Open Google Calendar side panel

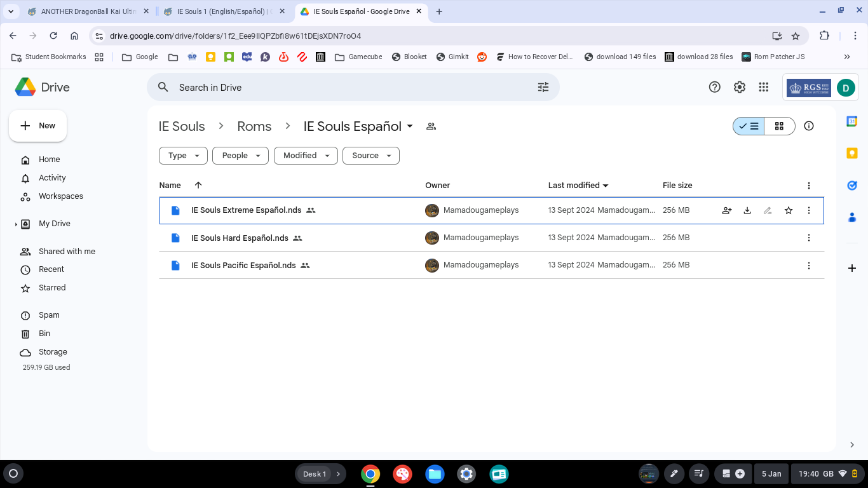852,121
